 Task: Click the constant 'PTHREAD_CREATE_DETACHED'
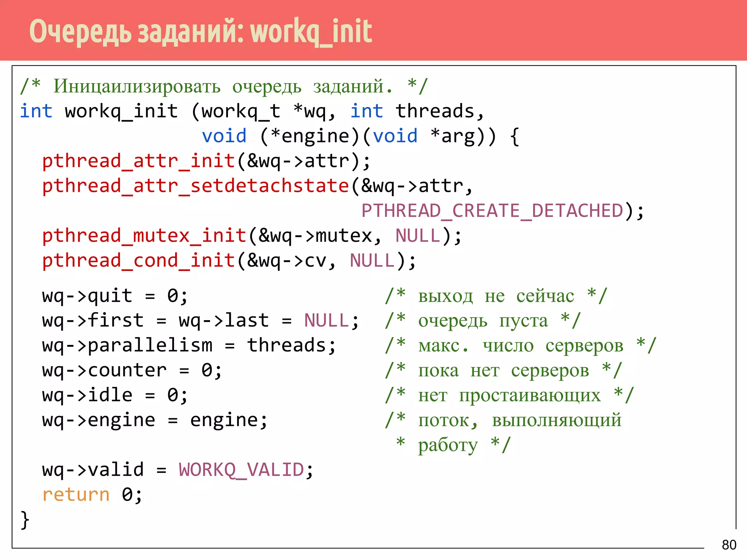(492, 211)
